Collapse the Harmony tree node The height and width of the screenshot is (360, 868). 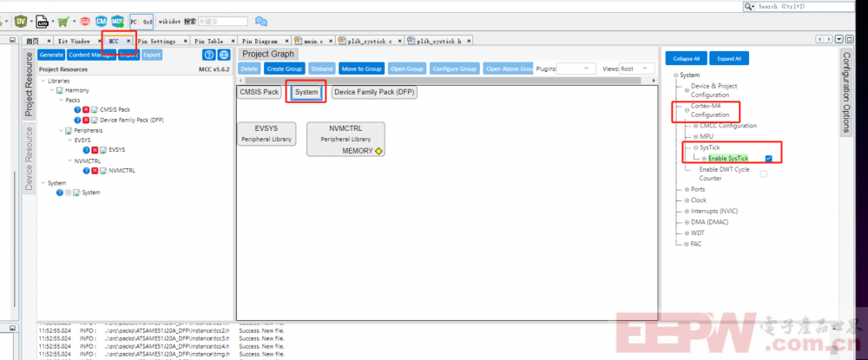tap(52, 90)
